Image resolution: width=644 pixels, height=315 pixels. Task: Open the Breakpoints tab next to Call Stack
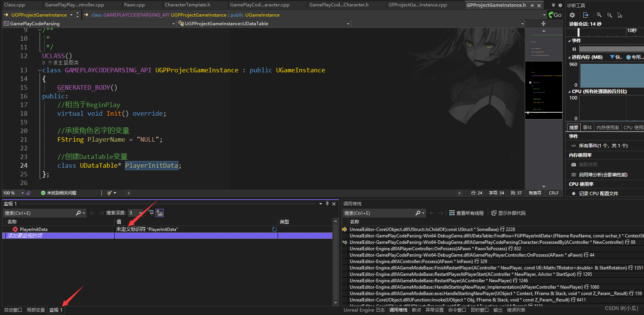pos(417,310)
